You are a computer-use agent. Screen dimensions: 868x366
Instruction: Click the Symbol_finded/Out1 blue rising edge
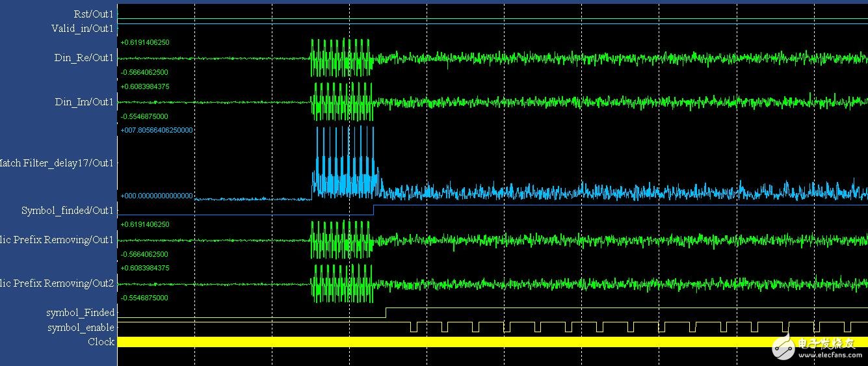[x=374, y=209]
